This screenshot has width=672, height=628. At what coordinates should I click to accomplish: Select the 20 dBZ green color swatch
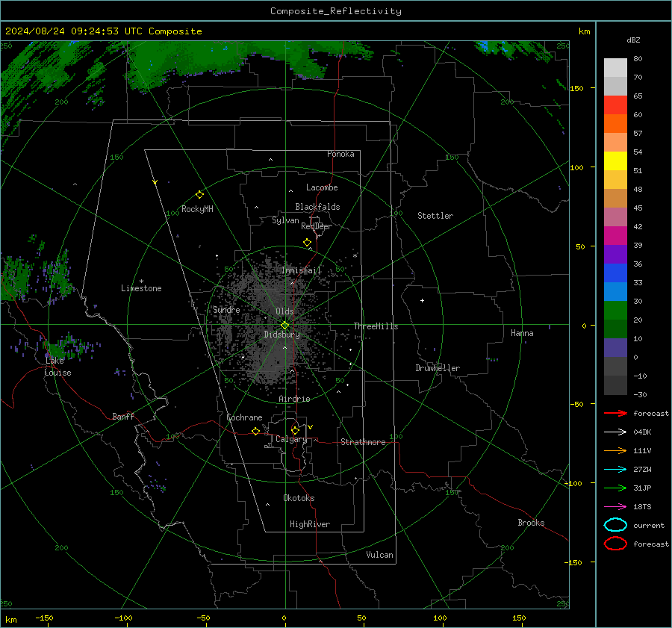click(x=615, y=311)
